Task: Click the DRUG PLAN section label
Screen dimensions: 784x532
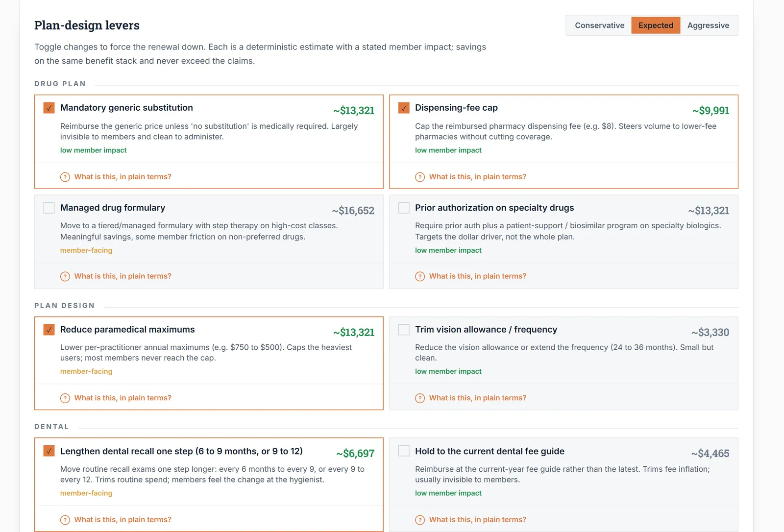Action: coord(60,84)
